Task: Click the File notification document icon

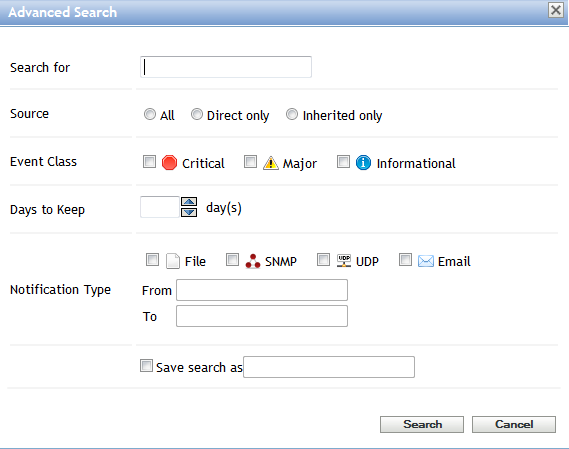Action: click(173, 261)
